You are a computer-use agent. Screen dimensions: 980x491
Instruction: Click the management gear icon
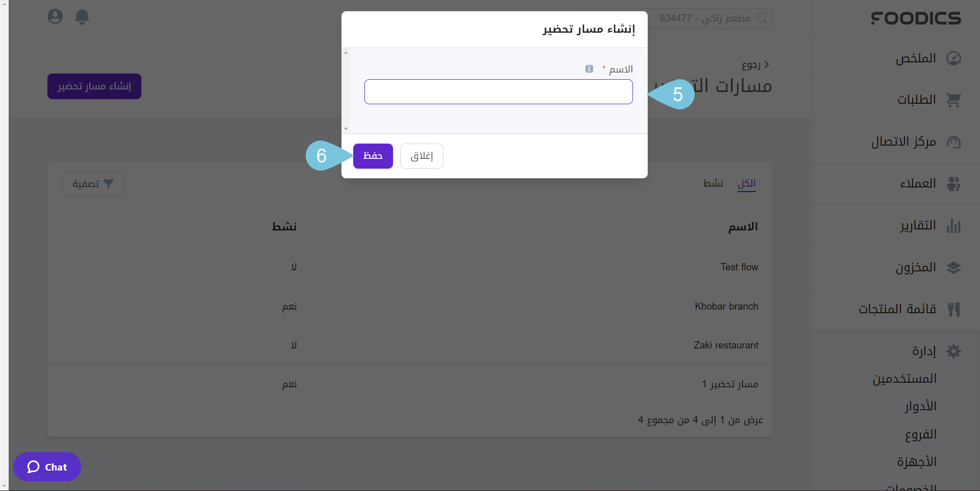click(953, 351)
